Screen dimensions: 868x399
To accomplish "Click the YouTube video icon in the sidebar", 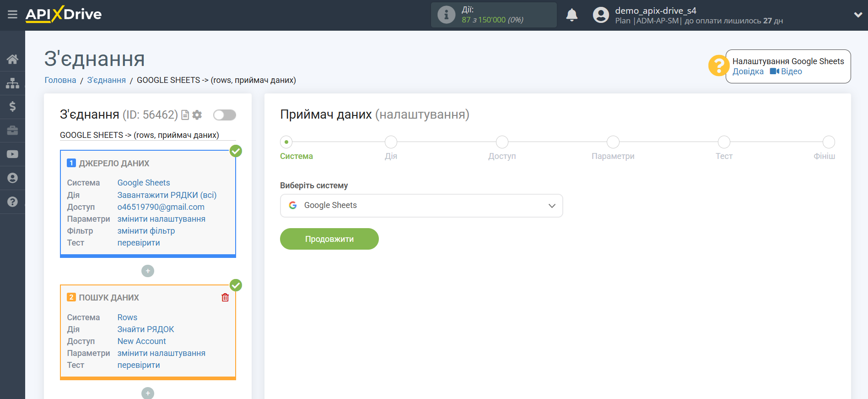I will [12, 154].
